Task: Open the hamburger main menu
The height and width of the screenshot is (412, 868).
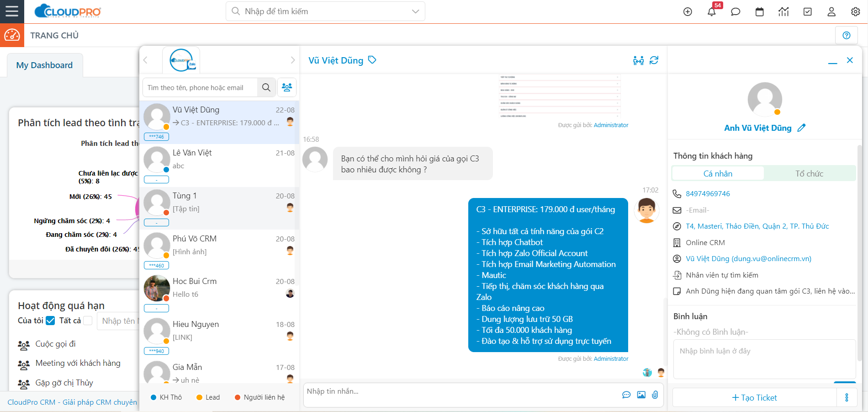Action: click(12, 11)
